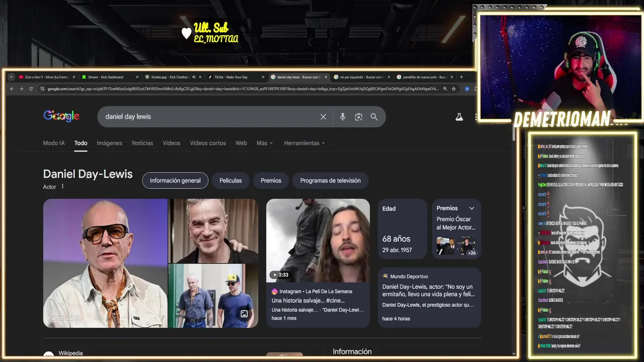Switch to mi pie izquierdo tab
This screenshot has height=362, width=644.
click(x=361, y=77)
